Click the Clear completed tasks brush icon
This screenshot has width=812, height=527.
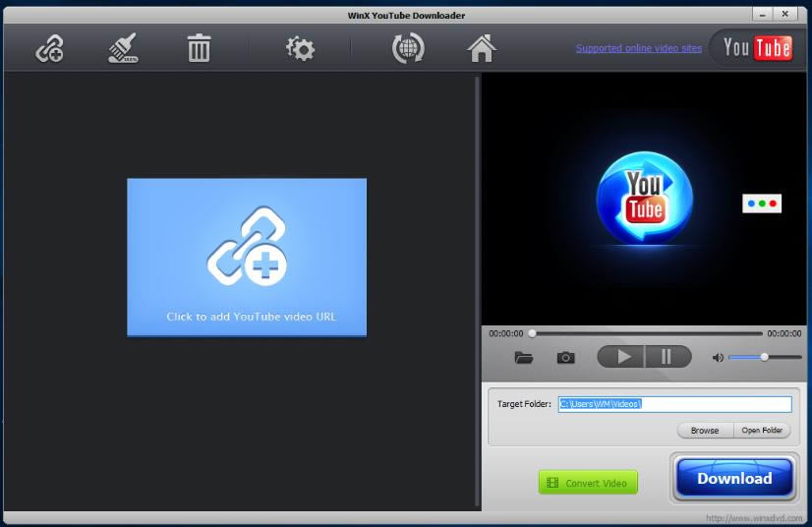click(x=123, y=48)
